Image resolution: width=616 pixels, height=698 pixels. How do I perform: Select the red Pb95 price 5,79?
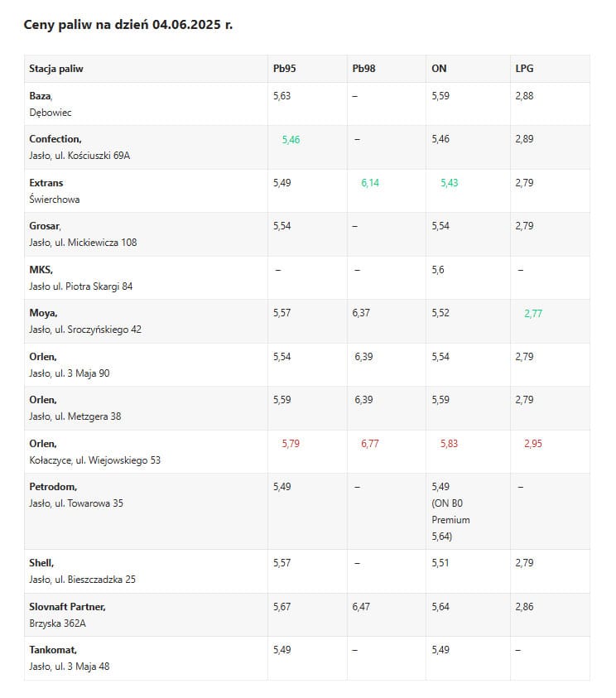point(291,444)
